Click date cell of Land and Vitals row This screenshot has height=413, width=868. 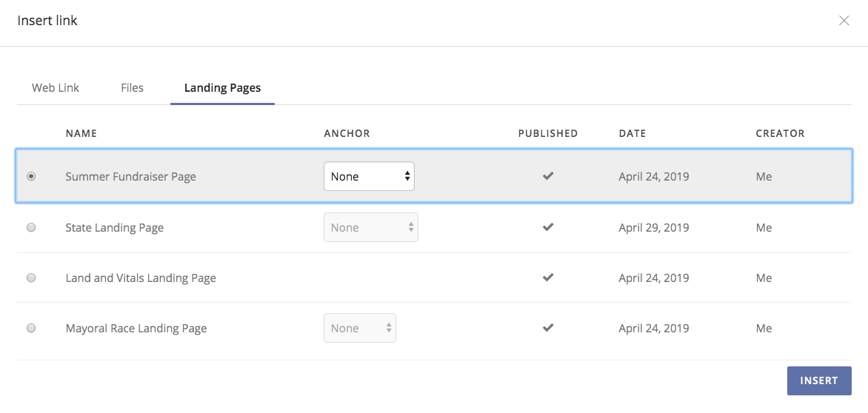tap(654, 278)
